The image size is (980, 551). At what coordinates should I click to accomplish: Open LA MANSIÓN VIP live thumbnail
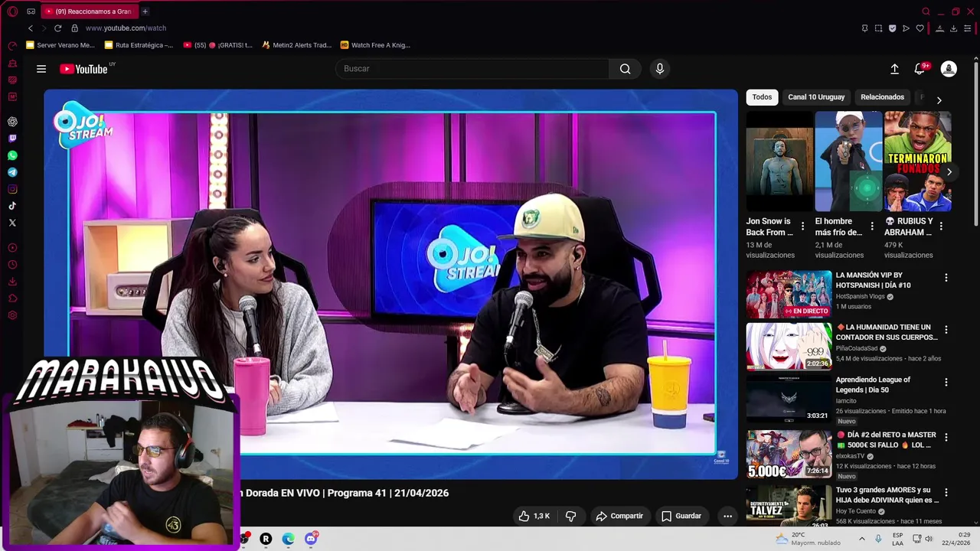(789, 294)
